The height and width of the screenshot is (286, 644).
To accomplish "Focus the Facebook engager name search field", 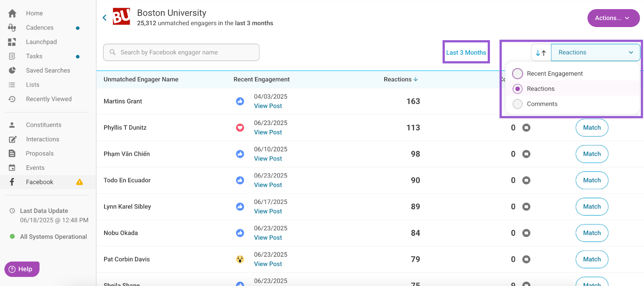I will tap(181, 52).
